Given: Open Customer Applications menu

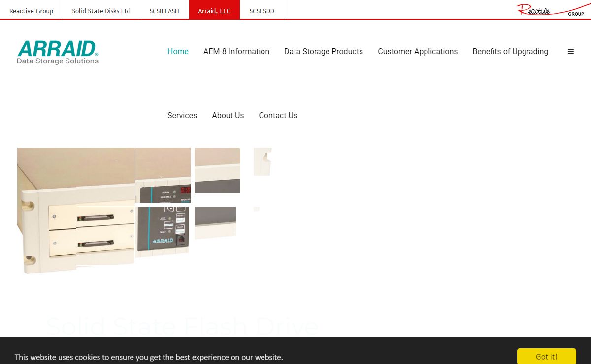Looking at the screenshot, I should (418, 51).
